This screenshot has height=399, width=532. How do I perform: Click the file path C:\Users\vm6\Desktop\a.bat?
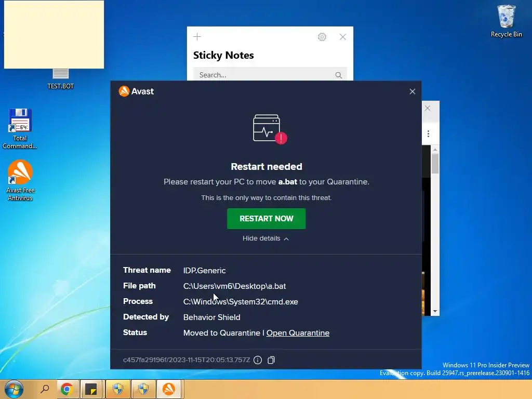234,286
